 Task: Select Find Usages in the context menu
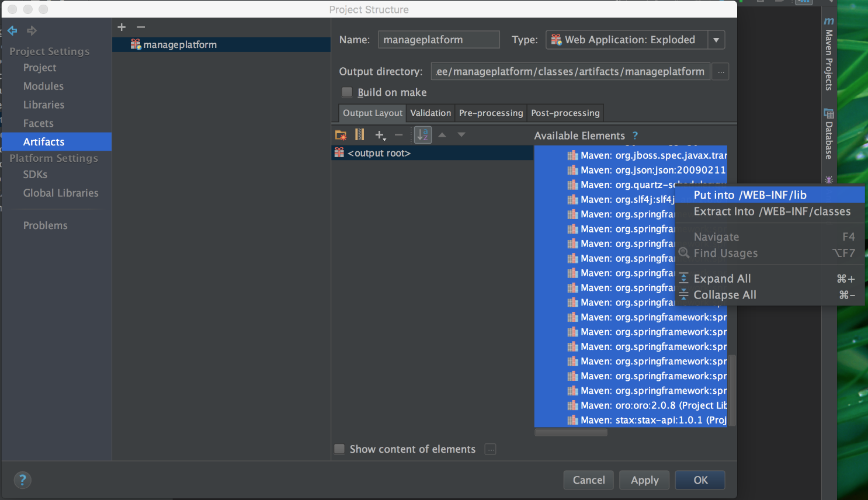770,254
